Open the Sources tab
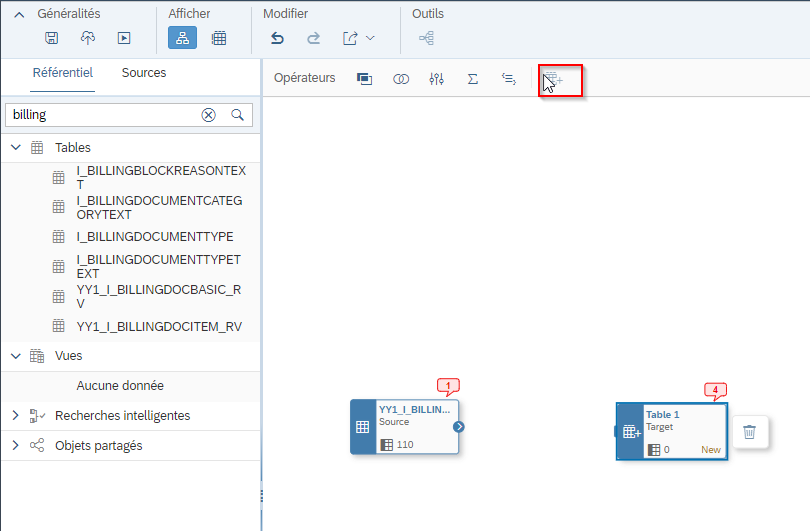 point(144,73)
